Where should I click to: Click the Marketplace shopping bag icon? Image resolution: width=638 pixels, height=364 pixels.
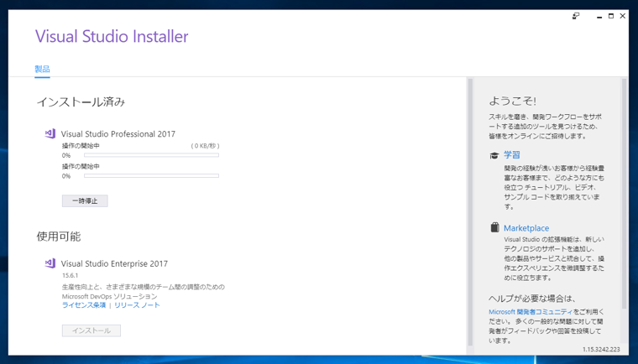coord(494,227)
